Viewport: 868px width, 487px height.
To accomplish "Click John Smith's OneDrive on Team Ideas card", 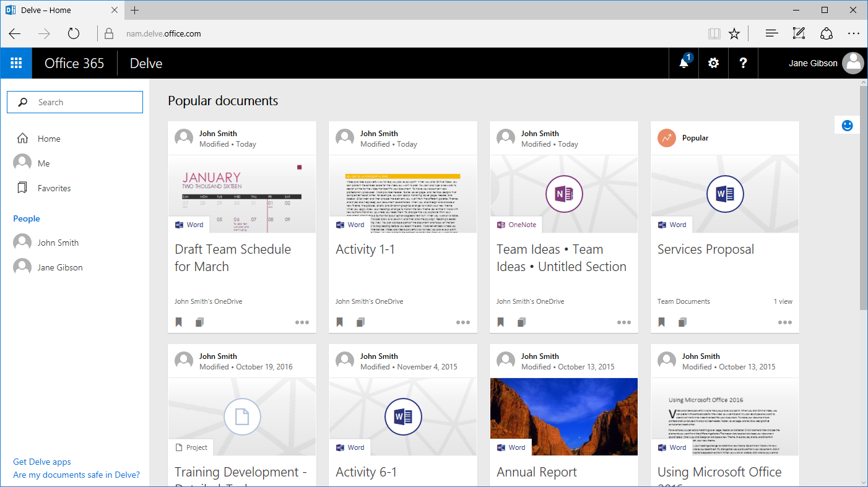I will pos(530,301).
